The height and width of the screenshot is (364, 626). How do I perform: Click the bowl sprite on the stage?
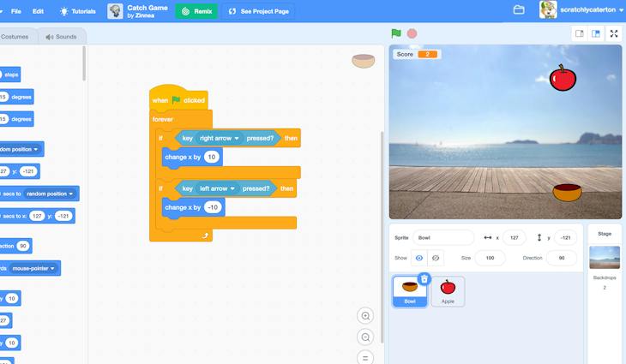pos(568,193)
